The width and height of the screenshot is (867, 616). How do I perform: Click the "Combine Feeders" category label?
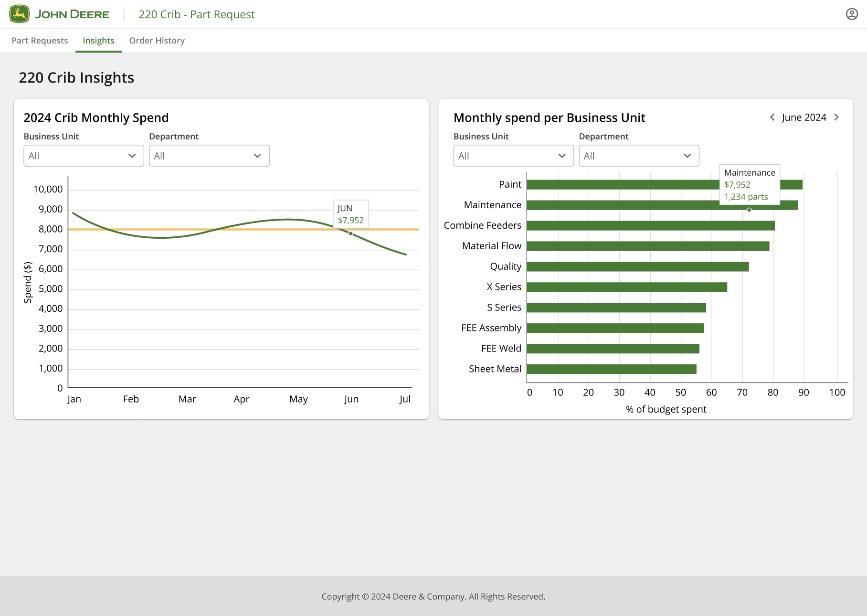coord(483,225)
